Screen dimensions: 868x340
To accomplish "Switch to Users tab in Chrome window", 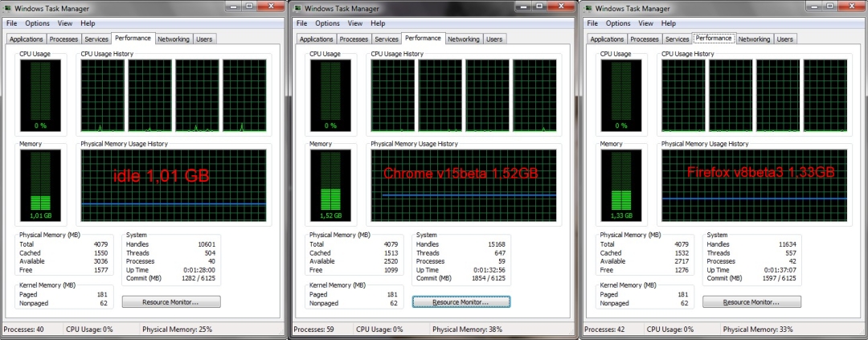I will coord(494,39).
